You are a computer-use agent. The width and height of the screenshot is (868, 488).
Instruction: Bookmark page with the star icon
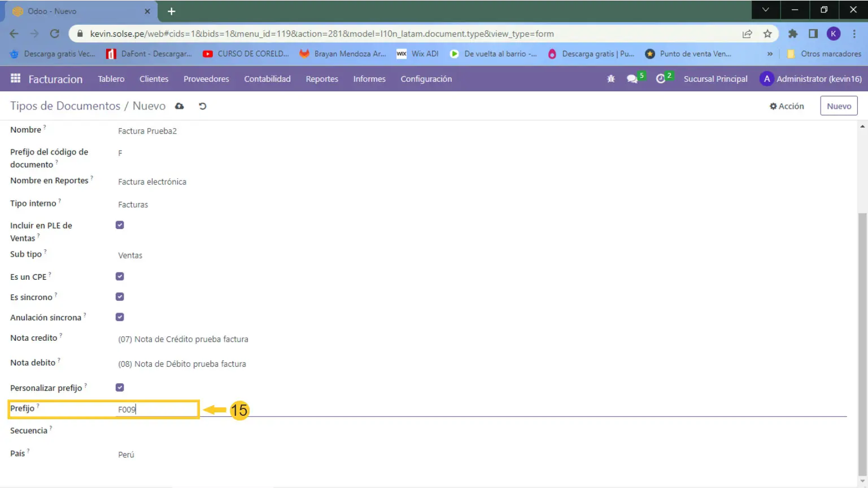pyautogui.click(x=767, y=34)
